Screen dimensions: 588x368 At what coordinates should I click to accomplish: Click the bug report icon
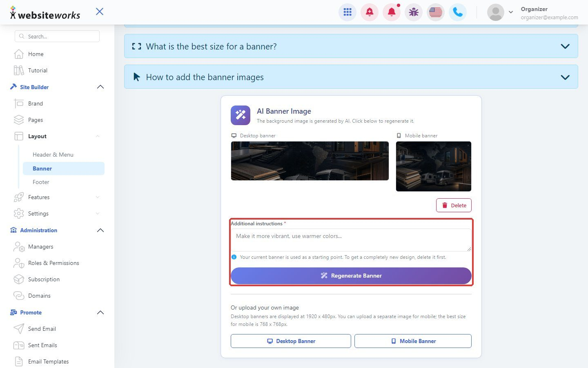[414, 12]
